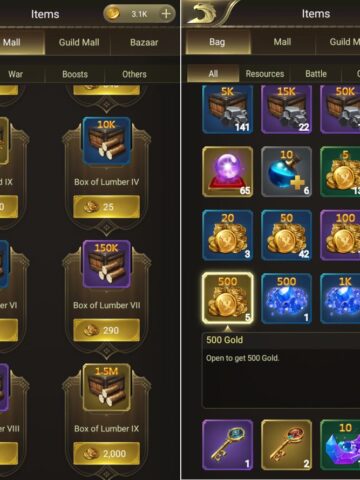Filter items by Resources

pos(265,74)
